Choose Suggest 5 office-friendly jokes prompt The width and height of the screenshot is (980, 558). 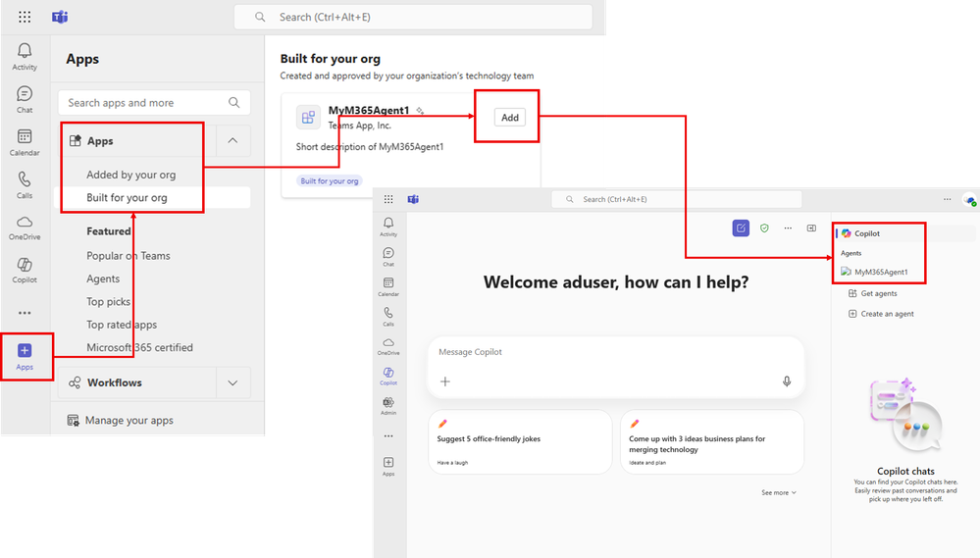tap(520, 441)
